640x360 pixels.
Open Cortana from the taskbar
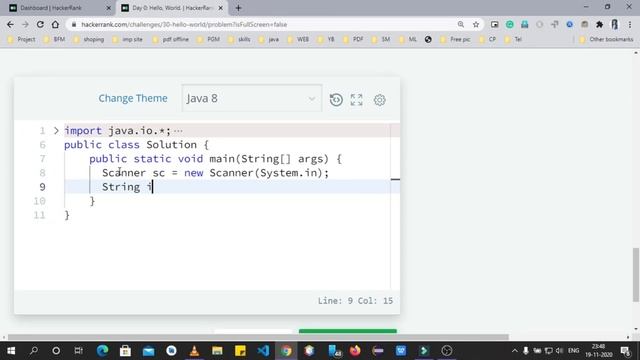click(56, 351)
